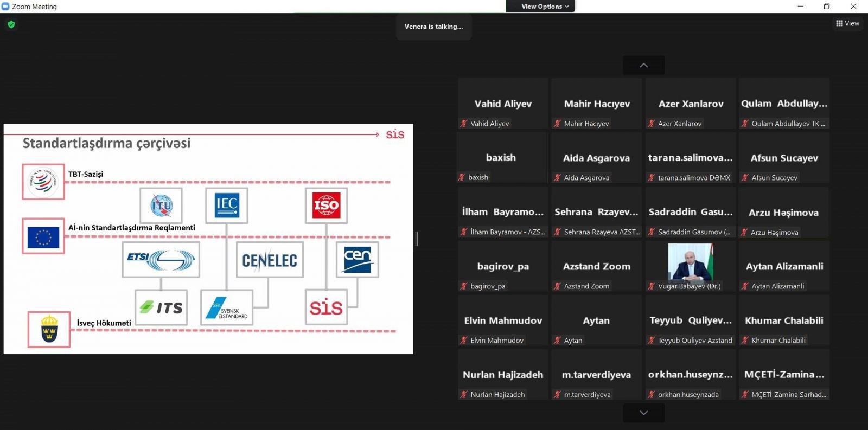Click the muted mic icon beside Arzu Haşimova
Screen dimensions: 868x430
coord(744,233)
